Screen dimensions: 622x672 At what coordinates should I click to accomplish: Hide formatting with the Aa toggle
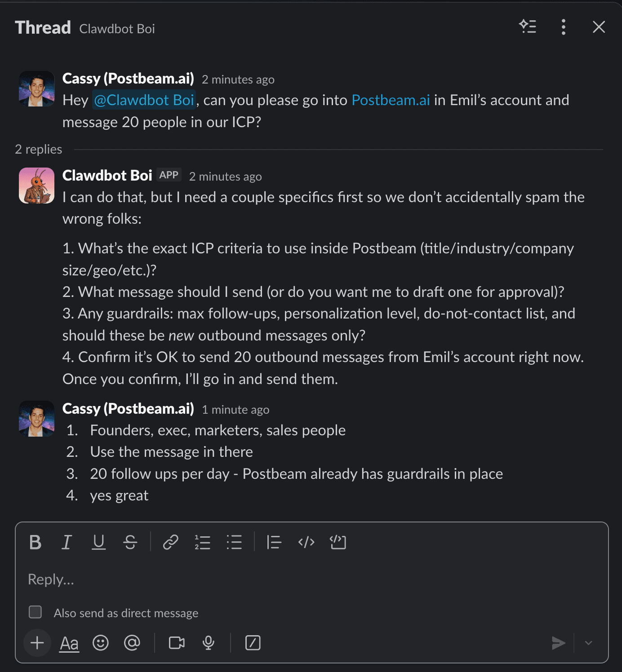tap(69, 643)
